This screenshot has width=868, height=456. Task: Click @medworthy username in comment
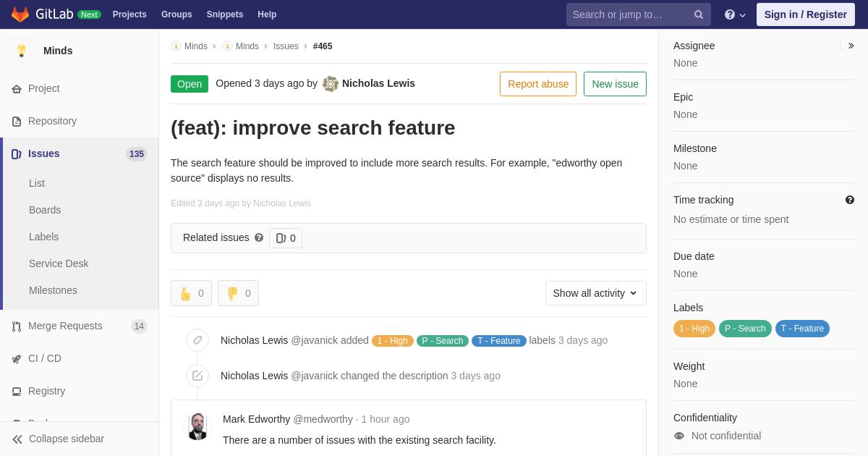[323, 419]
